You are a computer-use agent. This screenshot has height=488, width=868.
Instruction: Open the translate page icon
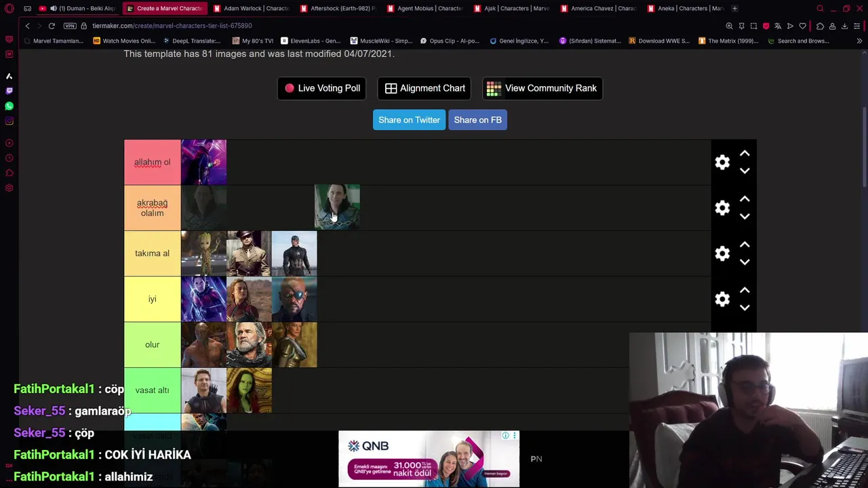click(778, 26)
